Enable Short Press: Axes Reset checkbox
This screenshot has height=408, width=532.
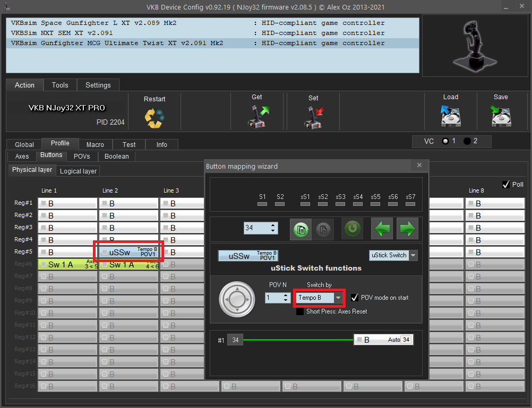click(300, 311)
